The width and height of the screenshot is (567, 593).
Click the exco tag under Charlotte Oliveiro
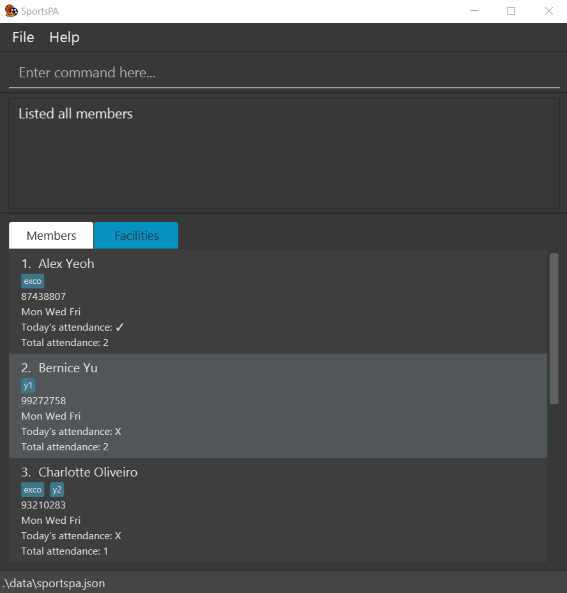point(33,490)
